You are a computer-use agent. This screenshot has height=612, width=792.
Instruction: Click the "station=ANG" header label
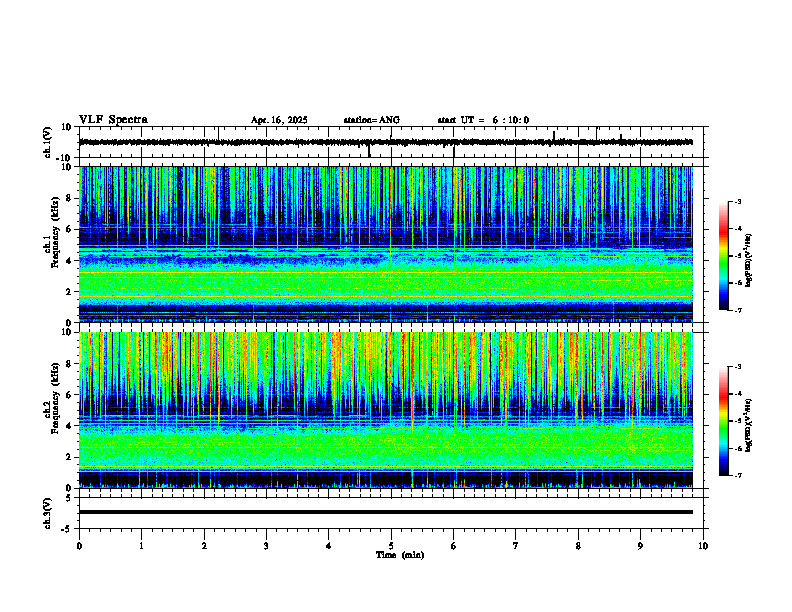[x=371, y=120]
